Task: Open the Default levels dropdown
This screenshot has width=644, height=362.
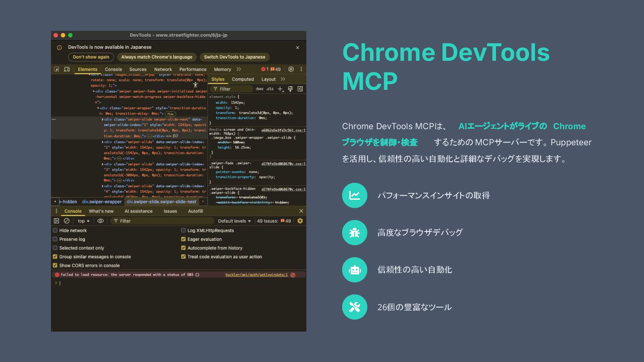Action: click(x=234, y=221)
